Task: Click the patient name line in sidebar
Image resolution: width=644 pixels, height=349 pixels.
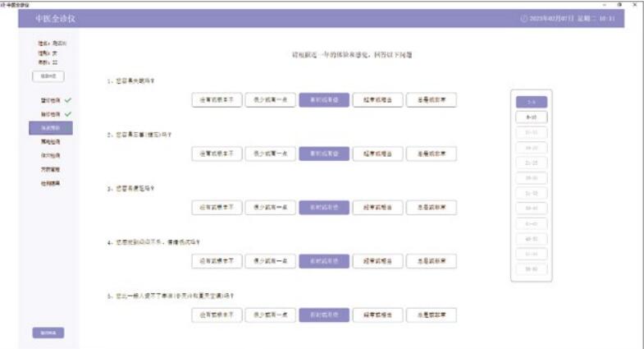Action: [53, 44]
